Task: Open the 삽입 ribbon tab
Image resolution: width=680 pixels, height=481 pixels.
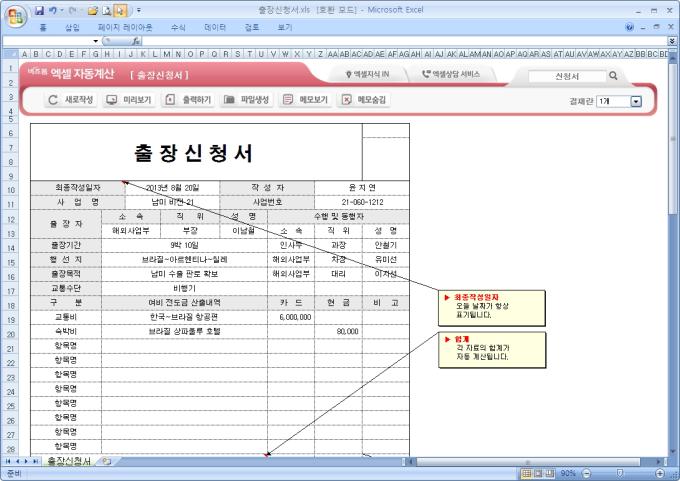Action: (x=72, y=27)
